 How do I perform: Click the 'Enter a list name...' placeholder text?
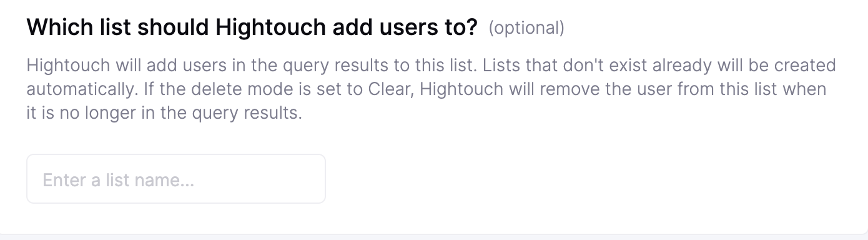coord(119,181)
